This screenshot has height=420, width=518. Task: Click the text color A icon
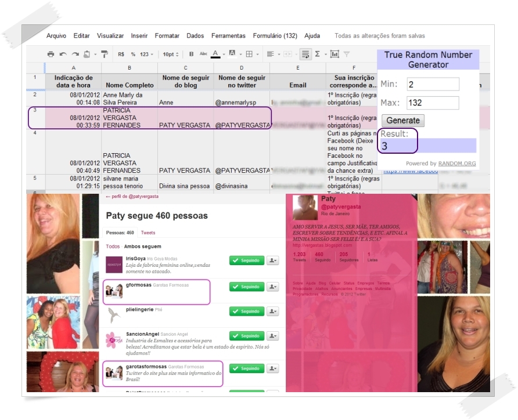(x=215, y=54)
